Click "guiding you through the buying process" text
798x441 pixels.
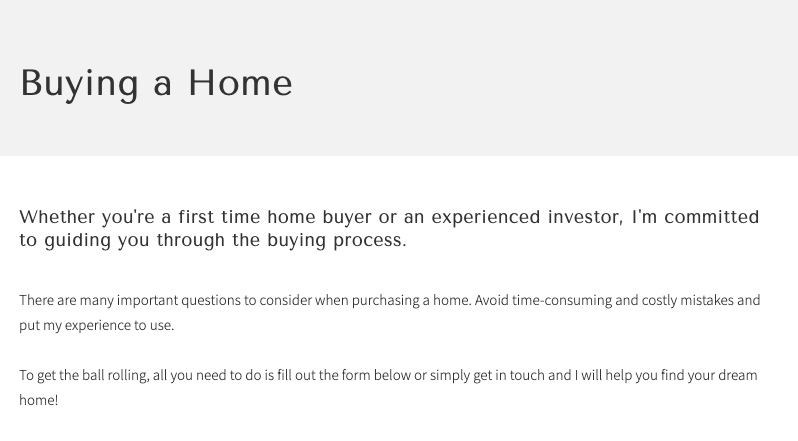tap(225, 240)
